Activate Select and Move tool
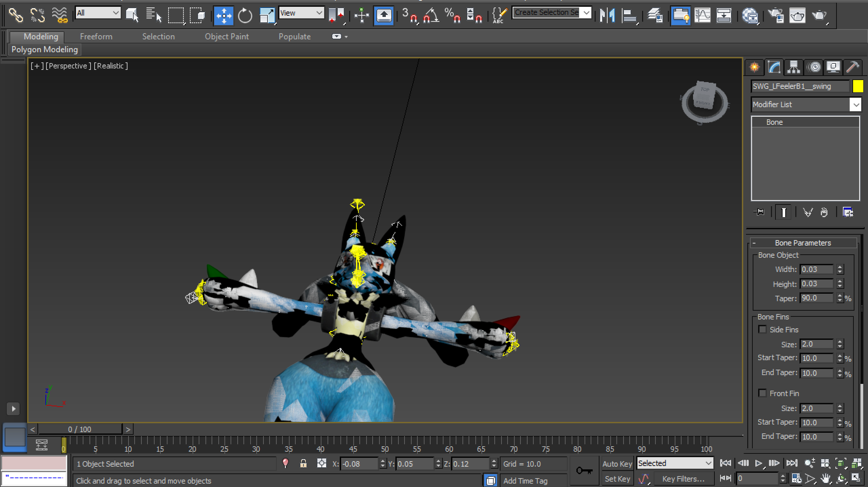Viewport: 868px width, 487px height. [x=223, y=15]
